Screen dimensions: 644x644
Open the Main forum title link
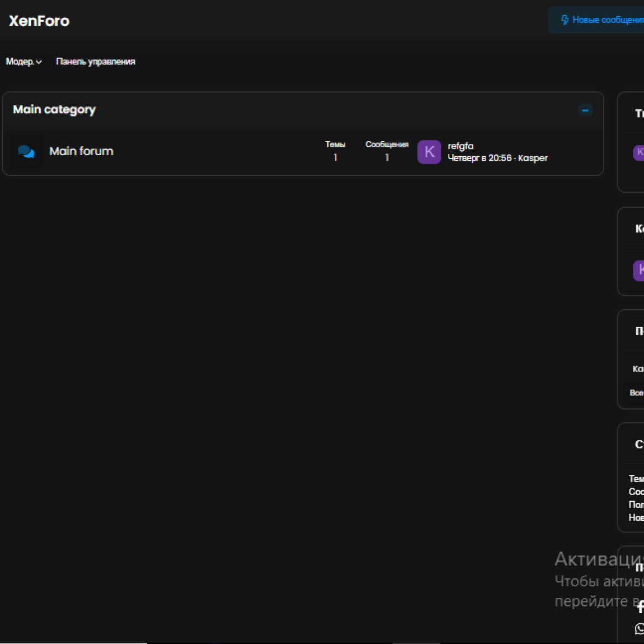pyautogui.click(x=81, y=151)
